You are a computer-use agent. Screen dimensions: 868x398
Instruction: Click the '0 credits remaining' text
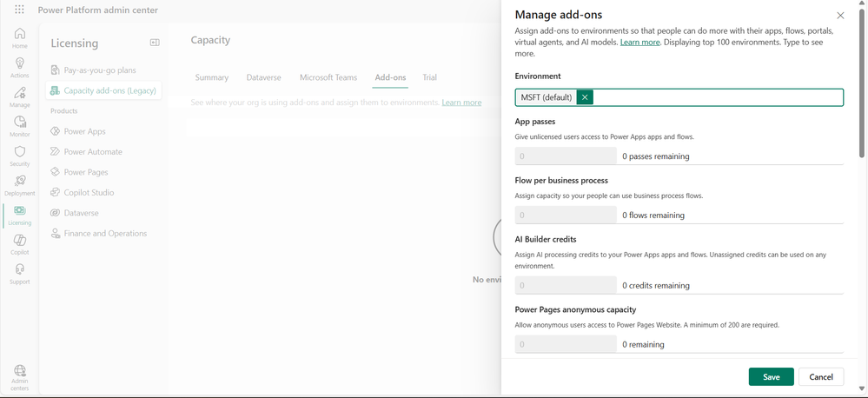tap(656, 286)
